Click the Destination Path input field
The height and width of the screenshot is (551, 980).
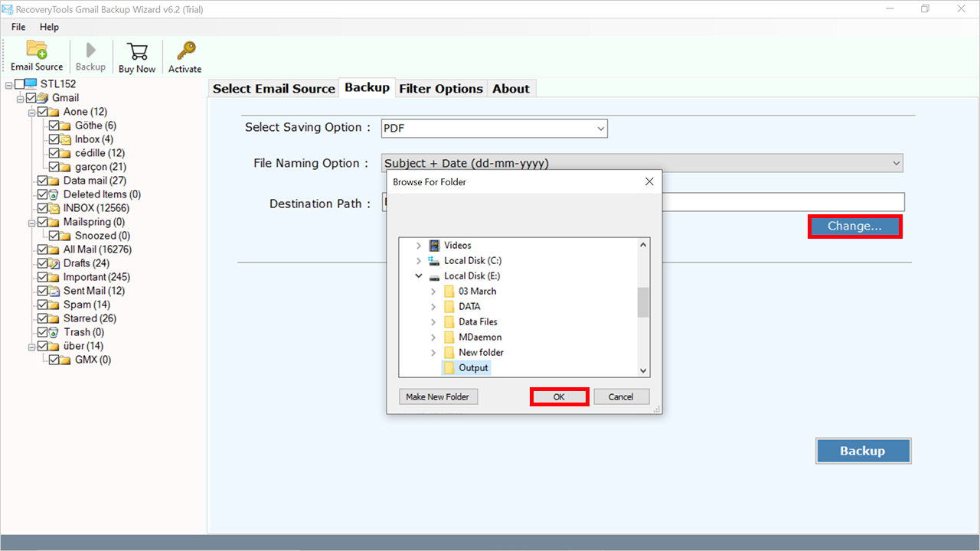[x=643, y=202]
